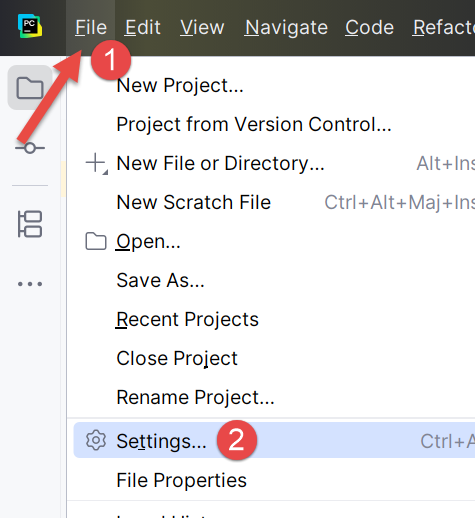Screen dimensions: 475x518
Task: Click the PyCharm logo icon
Action: (30, 26)
